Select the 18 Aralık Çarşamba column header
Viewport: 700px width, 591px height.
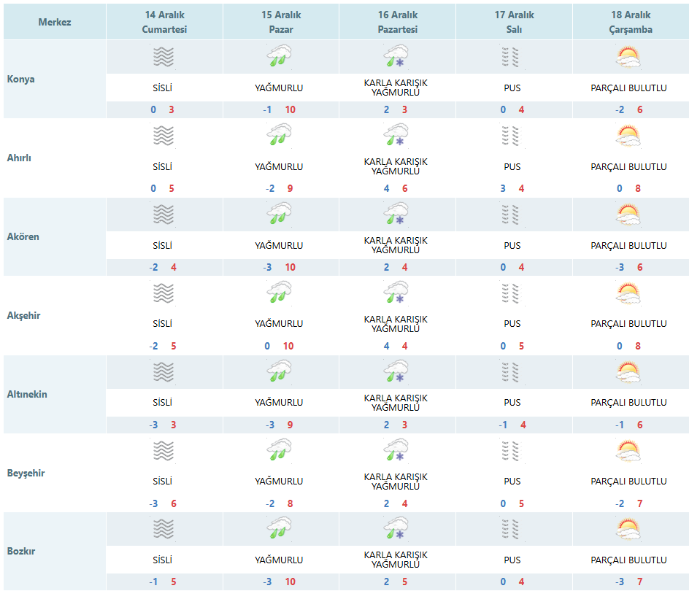tap(628, 22)
